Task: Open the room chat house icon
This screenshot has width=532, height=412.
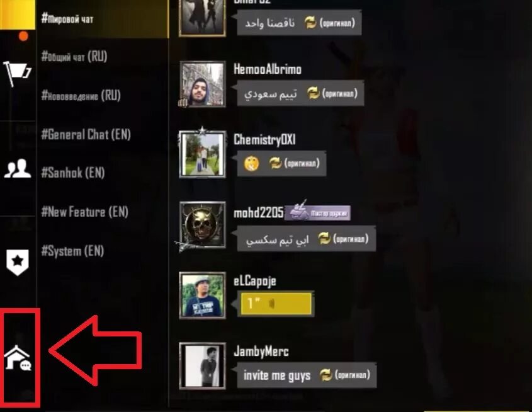Action: 18,357
